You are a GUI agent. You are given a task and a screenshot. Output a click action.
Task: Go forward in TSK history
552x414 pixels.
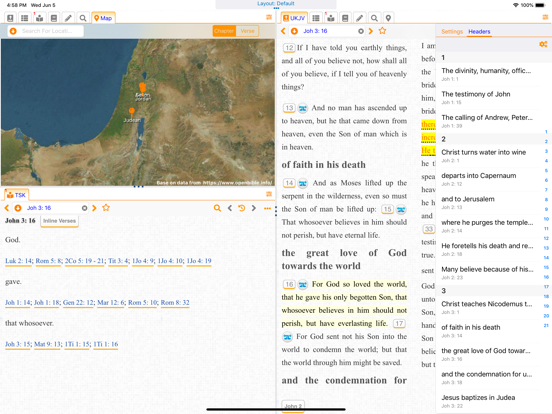pyautogui.click(x=253, y=208)
